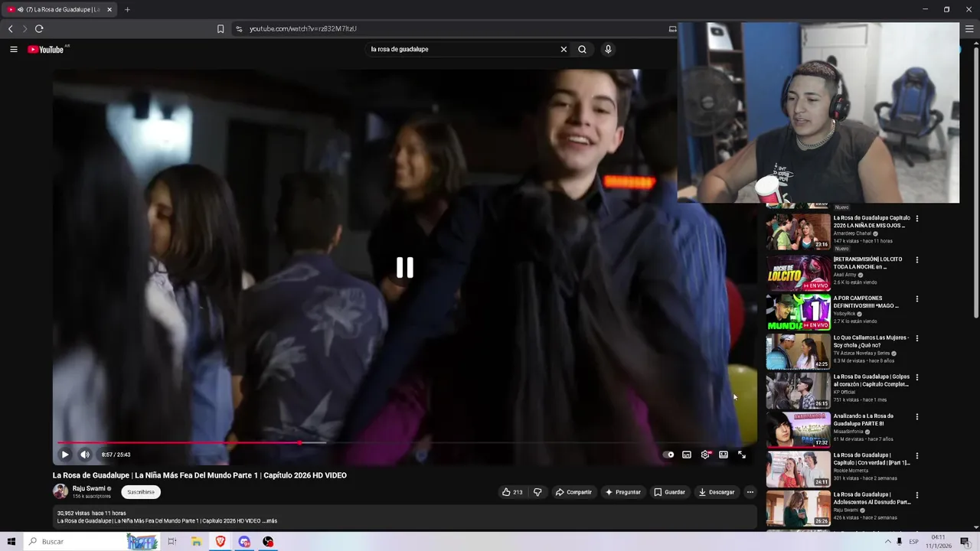Mute the video with the speaker icon
The height and width of the screenshot is (551, 980).
coord(85,455)
